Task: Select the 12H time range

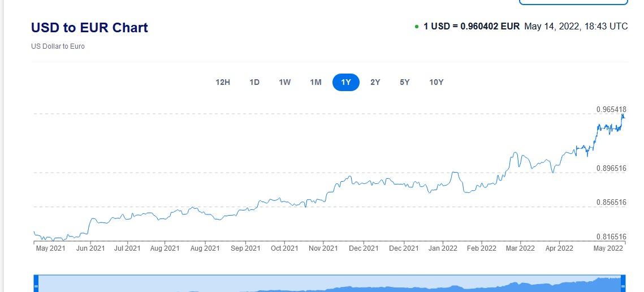Action: [x=223, y=82]
